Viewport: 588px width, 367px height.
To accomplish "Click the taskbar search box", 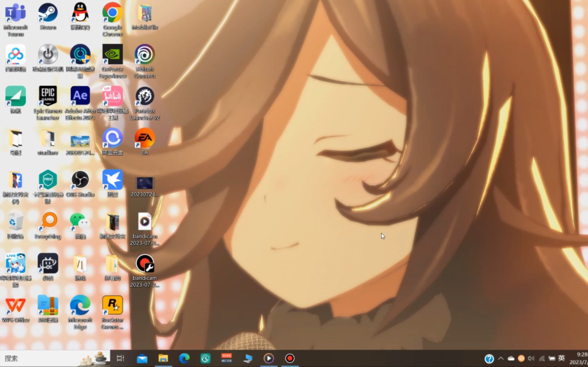I will (x=55, y=359).
